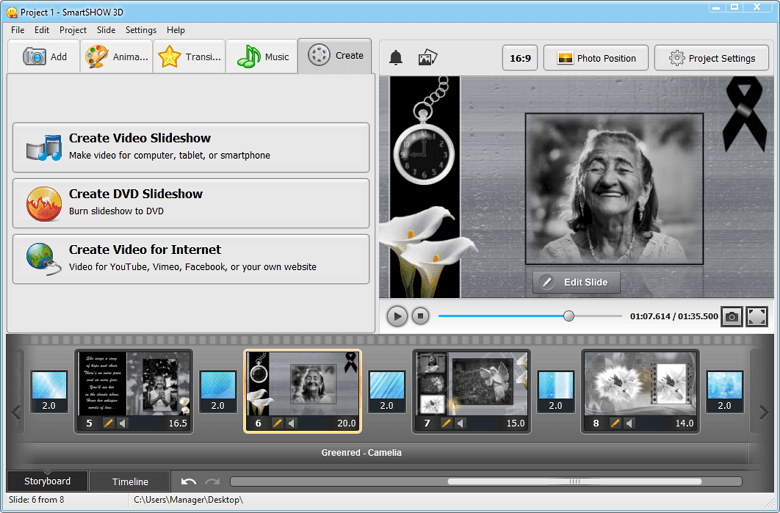Click the speaker icon on slide 6
This screenshot has height=513, width=780.
click(292, 423)
